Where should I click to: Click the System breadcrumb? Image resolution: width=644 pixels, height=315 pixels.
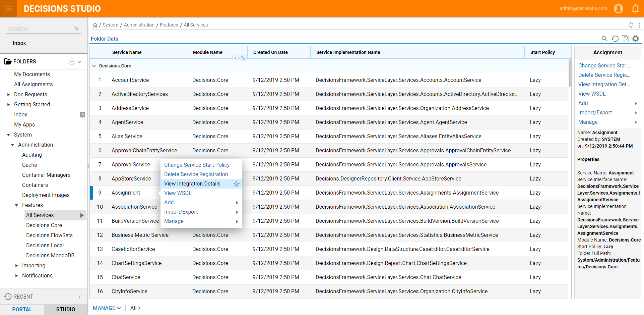tap(110, 25)
